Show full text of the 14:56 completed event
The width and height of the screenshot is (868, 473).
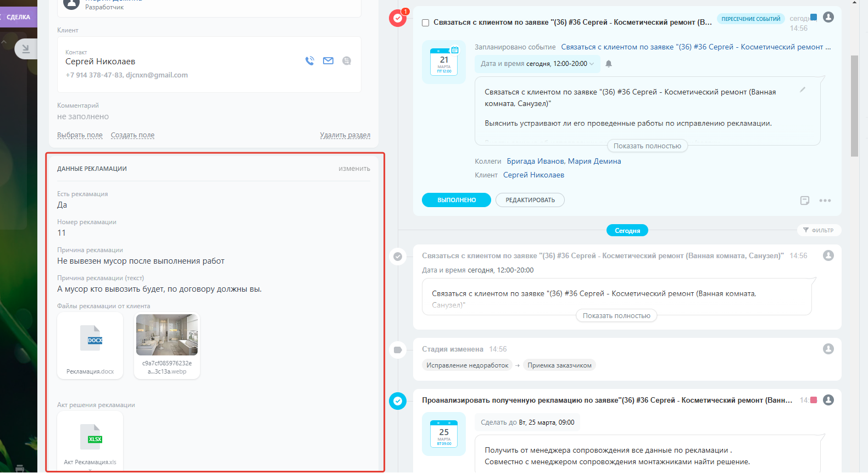point(616,316)
